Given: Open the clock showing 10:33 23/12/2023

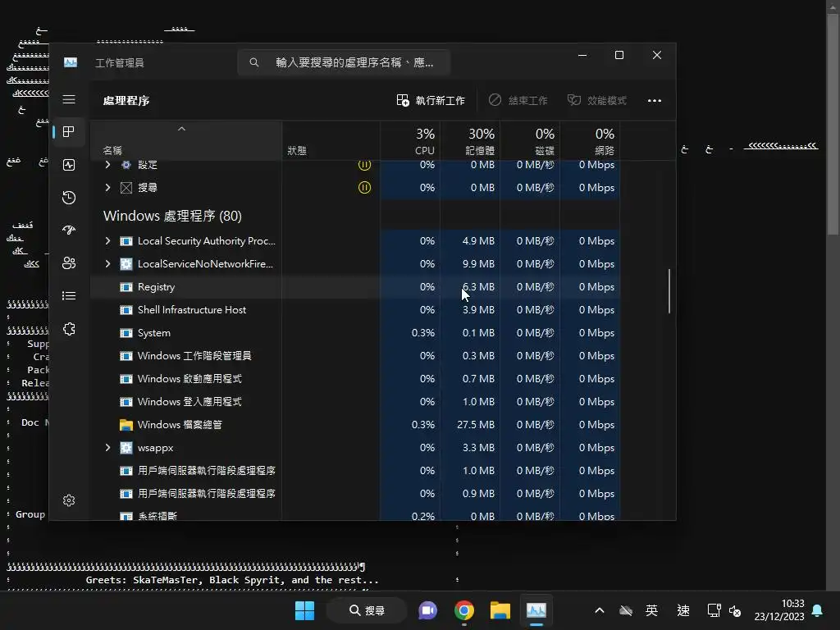Looking at the screenshot, I should (x=779, y=610).
